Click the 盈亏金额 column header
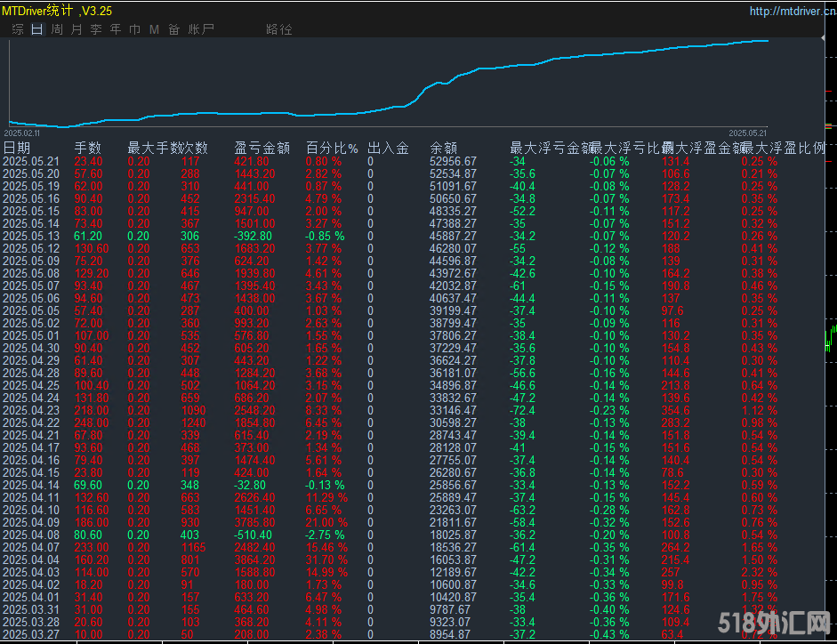The width and height of the screenshot is (837, 644). pyautogui.click(x=262, y=148)
